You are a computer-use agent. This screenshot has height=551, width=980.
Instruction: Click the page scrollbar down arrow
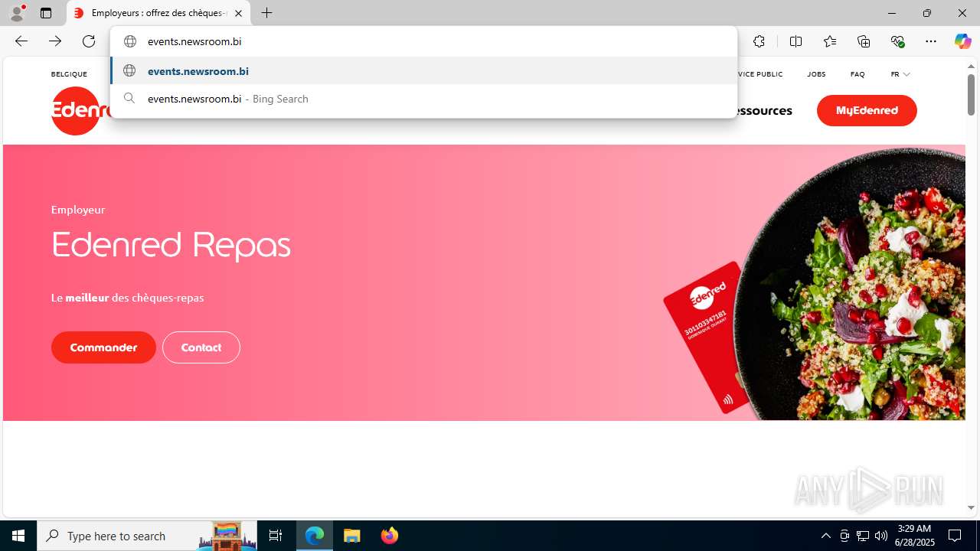971,507
